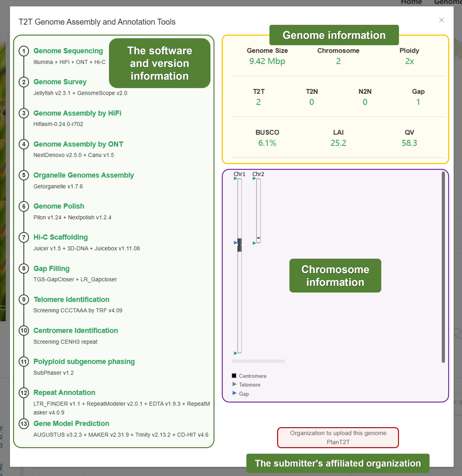Open the Home menu item
462x476 pixels.
point(411,3)
